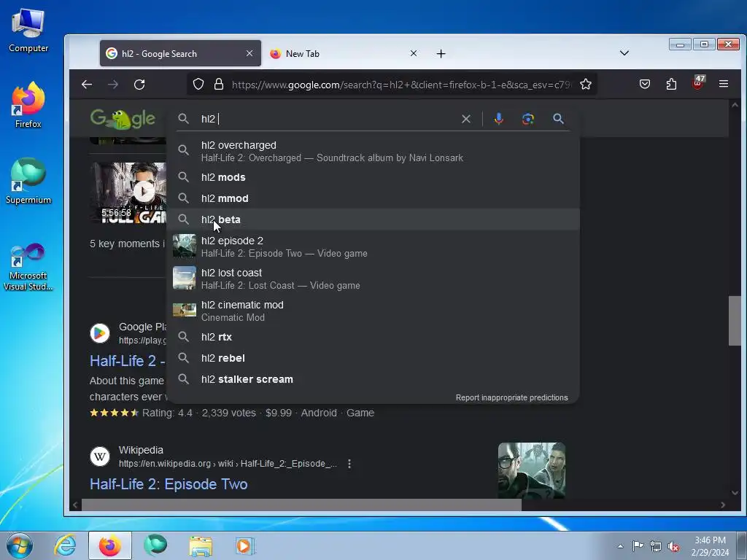Open the Half-Life 2: Episode Two Wikipedia link
The width and height of the screenshot is (747, 560).
tap(169, 484)
